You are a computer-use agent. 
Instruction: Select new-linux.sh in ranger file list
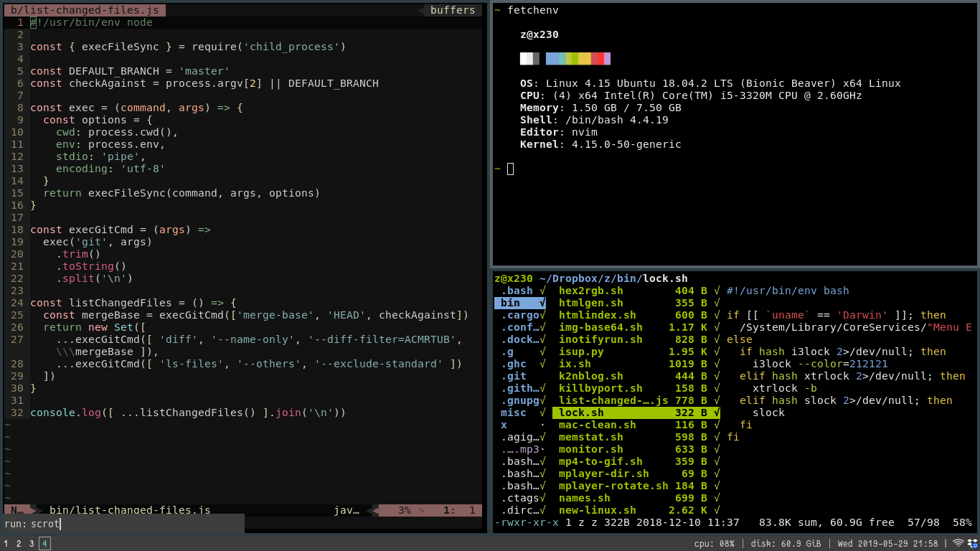point(636,510)
